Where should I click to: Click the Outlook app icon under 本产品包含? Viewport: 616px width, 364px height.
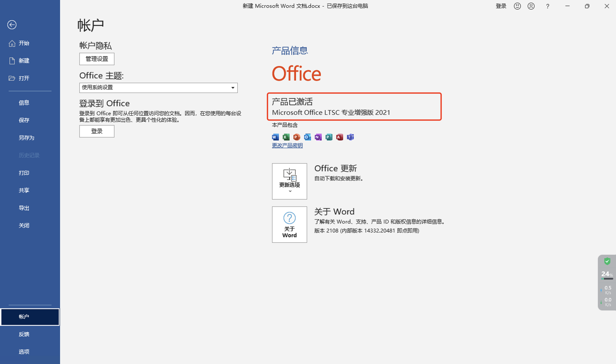click(x=307, y=137)
